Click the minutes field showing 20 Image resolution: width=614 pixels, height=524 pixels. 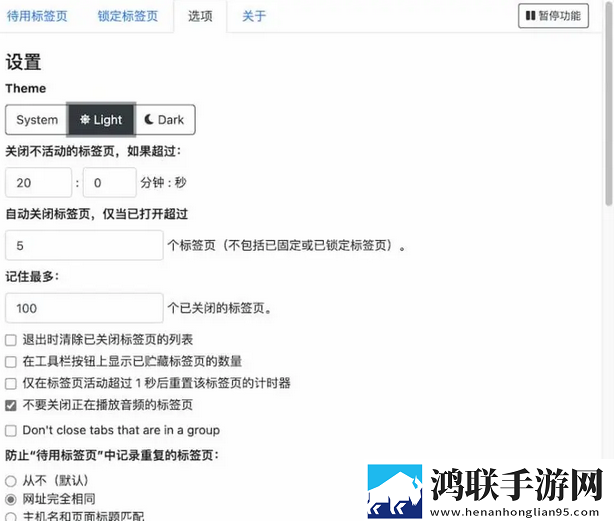tap(38, 182)
